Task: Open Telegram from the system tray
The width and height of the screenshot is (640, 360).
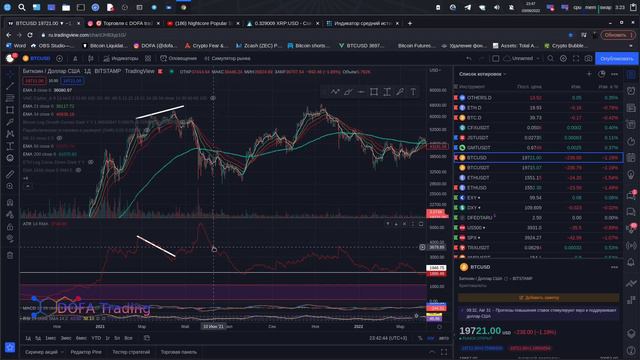Action: pyautogui.click(x=467, y=7)
